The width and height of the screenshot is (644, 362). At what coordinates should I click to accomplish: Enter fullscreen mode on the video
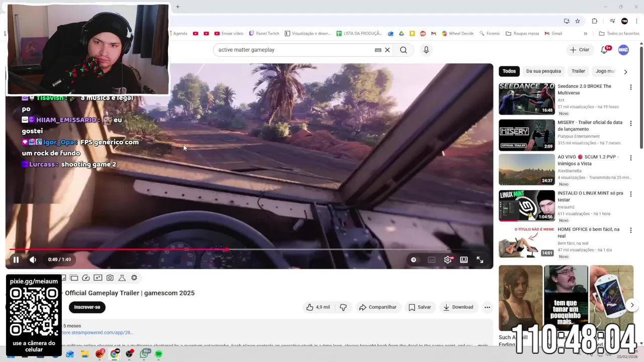pyautogui.click(x=480, y=259)
